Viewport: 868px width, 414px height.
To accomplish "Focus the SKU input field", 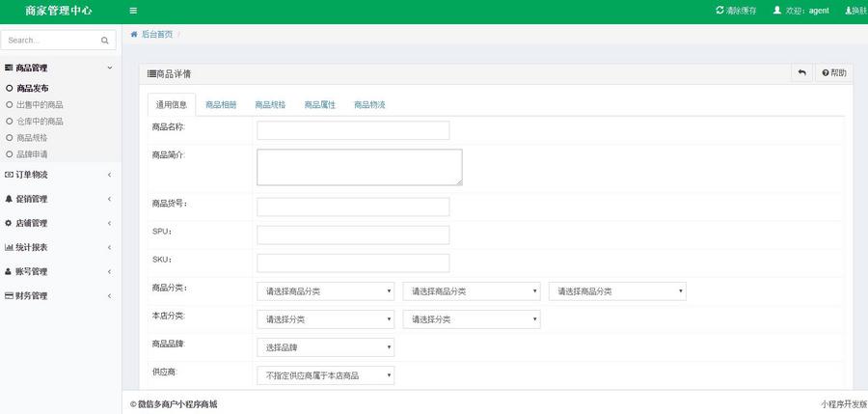I will (353, 263).
